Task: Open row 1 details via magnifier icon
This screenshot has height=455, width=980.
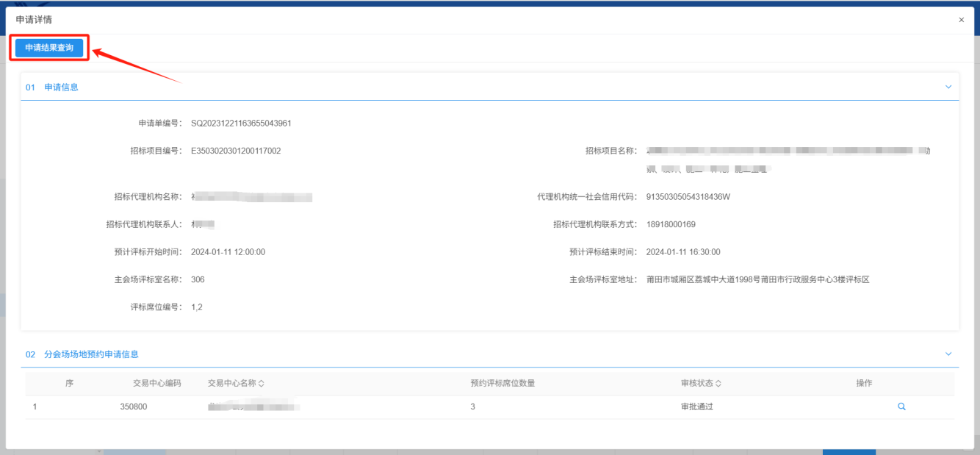Action: click(x=901, y=406)
